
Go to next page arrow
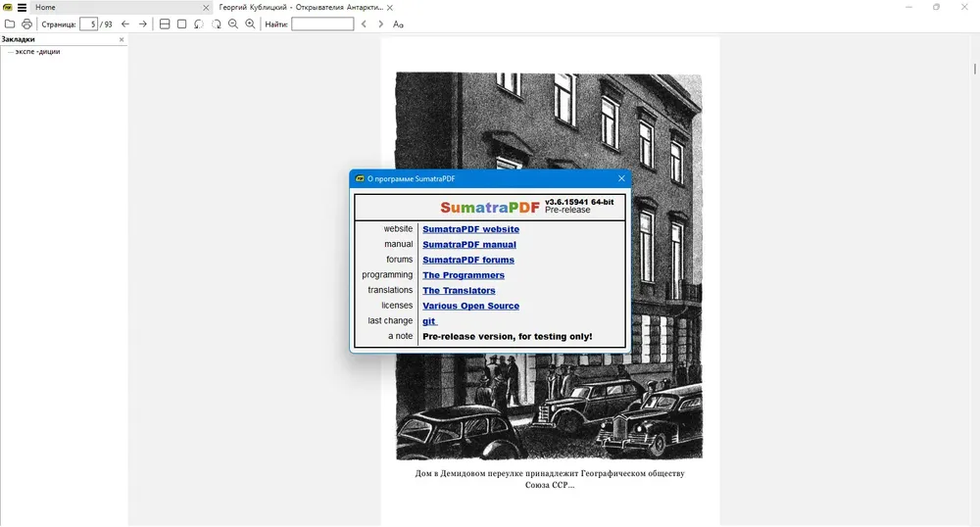pos(142,24)
